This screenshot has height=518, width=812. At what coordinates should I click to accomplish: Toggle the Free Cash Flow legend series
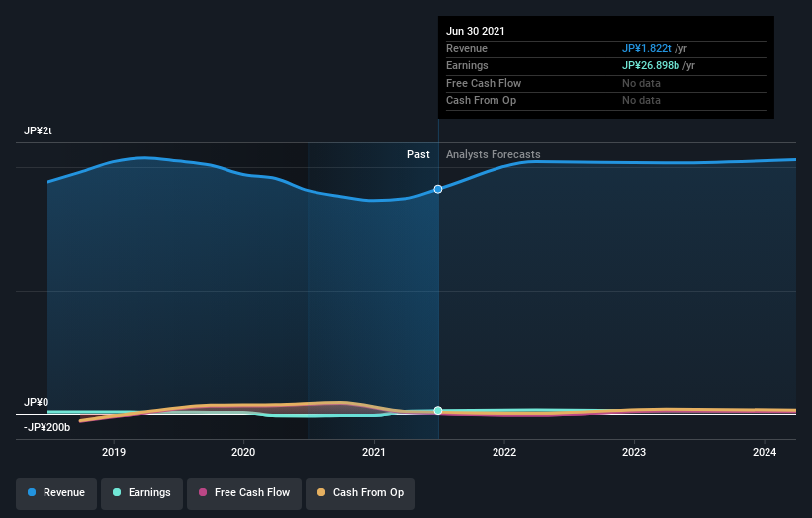point(244,492)
